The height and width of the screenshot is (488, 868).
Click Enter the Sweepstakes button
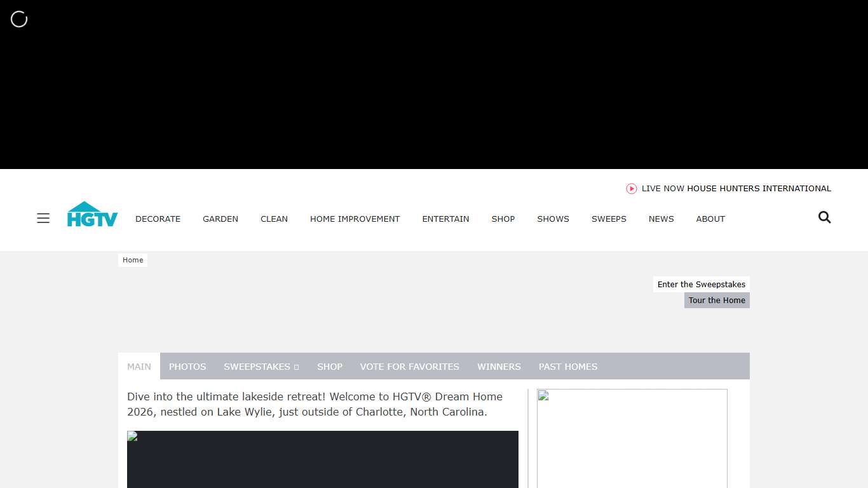click(x=701, y=285)
